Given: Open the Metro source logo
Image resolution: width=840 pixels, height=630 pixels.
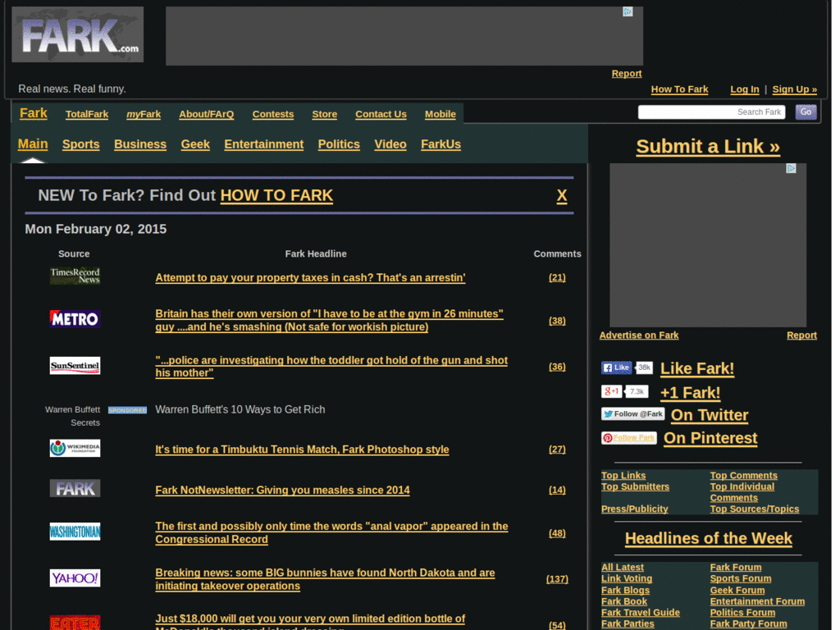Looking at the screenshot, I should [75, 319].
